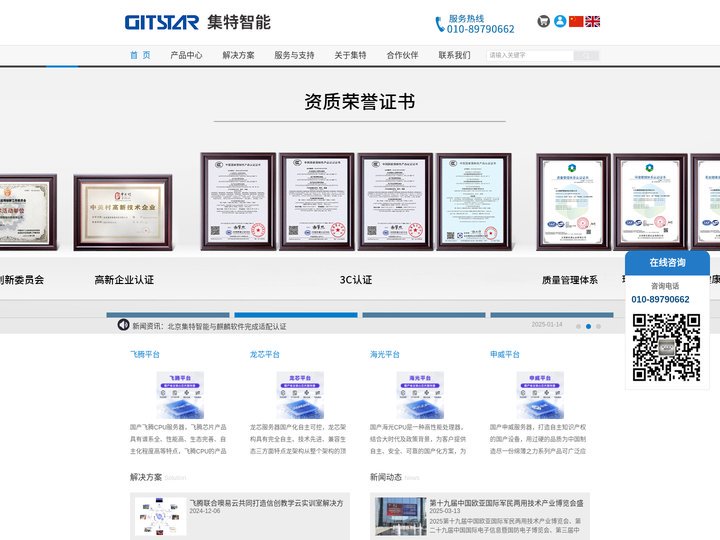Select the third banner slide bar
The width and height of the screenshot is (720, 540).
tap(424, 315)
